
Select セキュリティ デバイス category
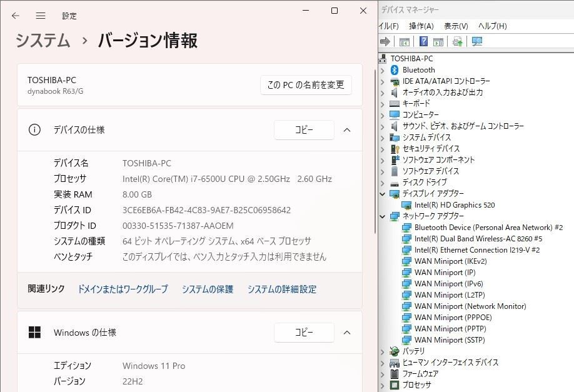click(x=431, y=149)
